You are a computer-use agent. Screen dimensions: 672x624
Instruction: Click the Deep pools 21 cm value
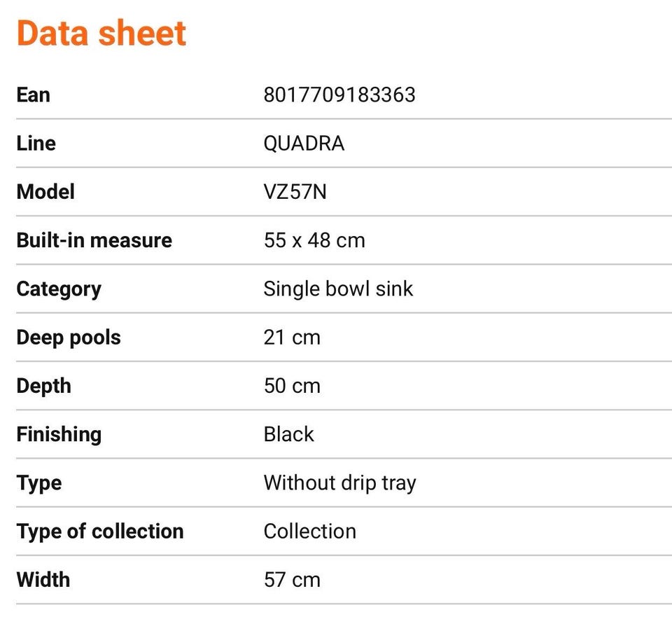point(292,338)
